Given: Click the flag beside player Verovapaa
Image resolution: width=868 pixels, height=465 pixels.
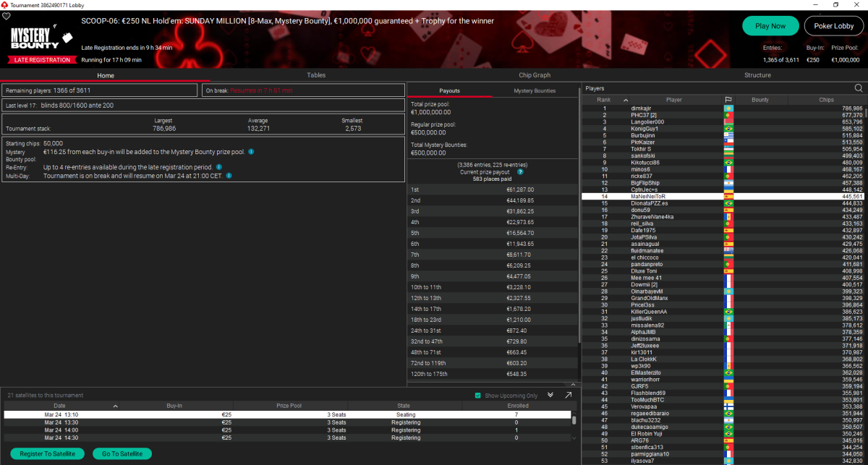Looking at the screenshot, I should (728, 406).
